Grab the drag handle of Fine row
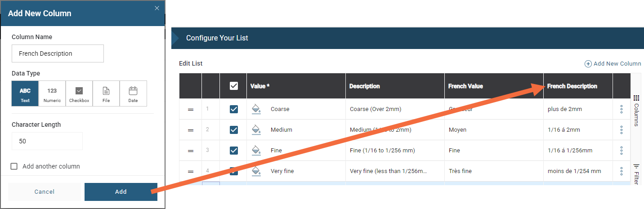The height and width of the screenshot is (209, 644). 190,151
